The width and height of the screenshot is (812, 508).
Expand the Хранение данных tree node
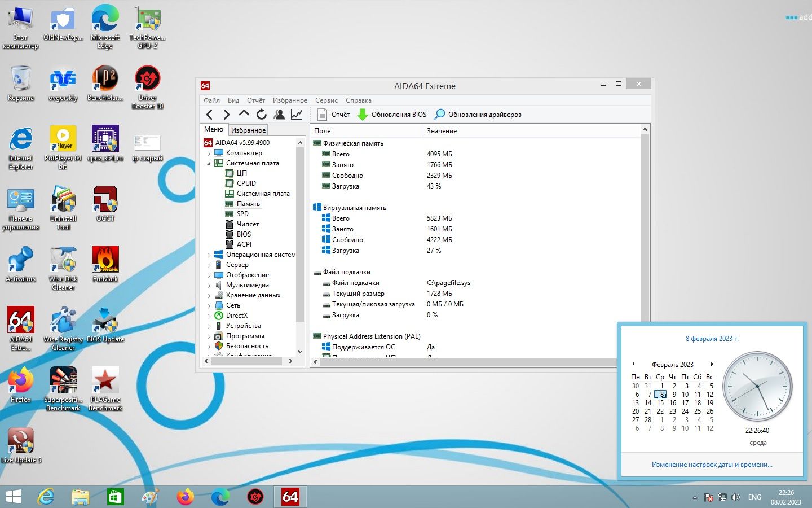pos(209,296)
